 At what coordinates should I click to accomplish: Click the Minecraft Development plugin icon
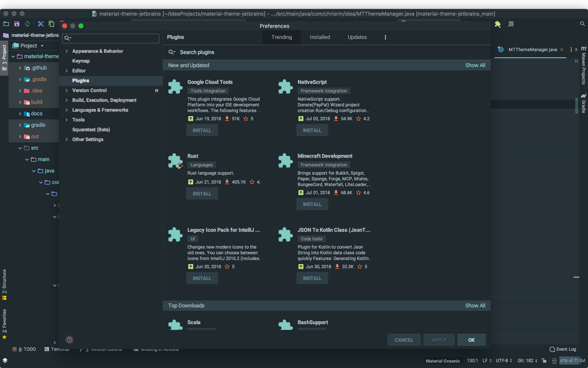285,161
